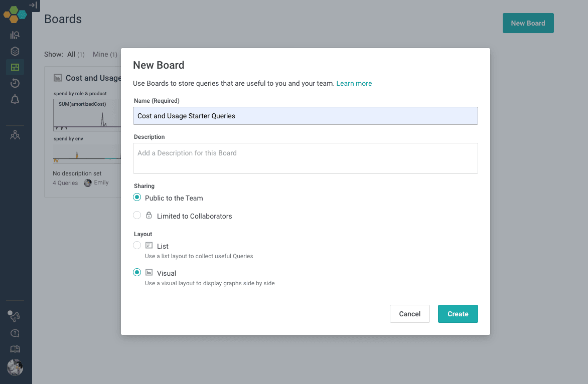Click the Honeycomb logo in the sidebar

click(x=15, y=14)
